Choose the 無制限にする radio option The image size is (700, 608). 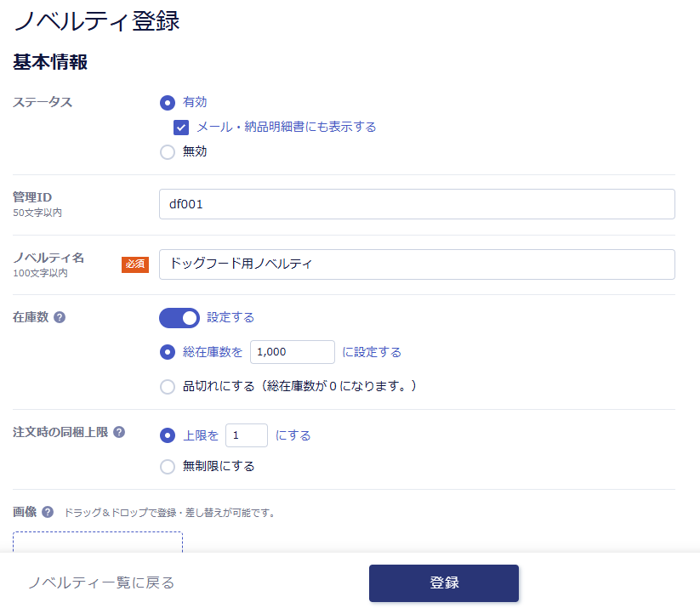coord(168,466)
